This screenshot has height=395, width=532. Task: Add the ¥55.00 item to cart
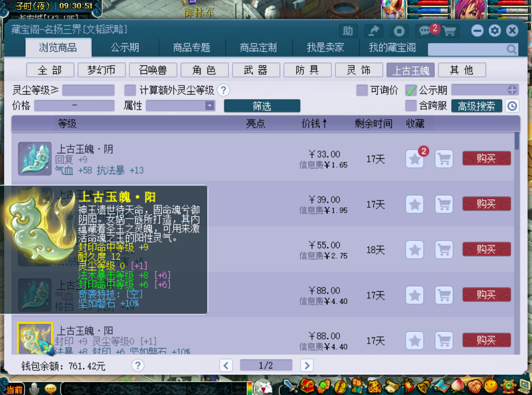click(444, 250)
